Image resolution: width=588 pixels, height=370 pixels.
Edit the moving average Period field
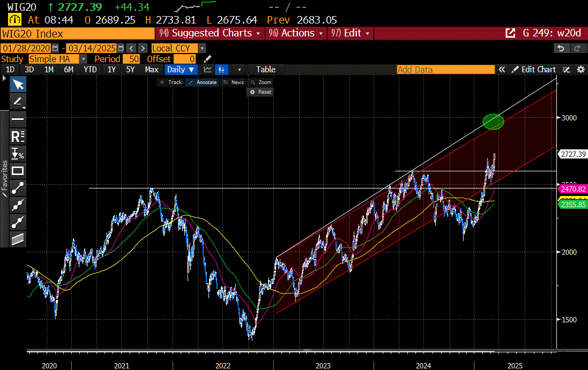coord(131,59)
